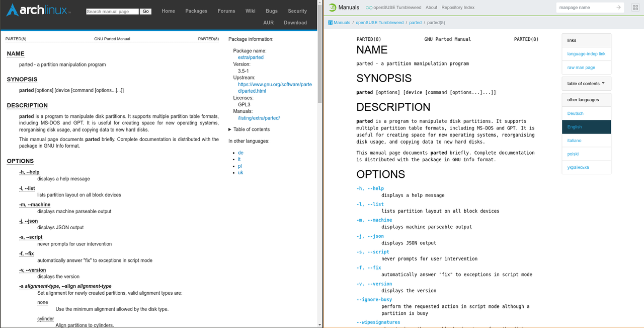Switch Arch man page to de language
The image size is (644, 328).
(x=240, y=153)
